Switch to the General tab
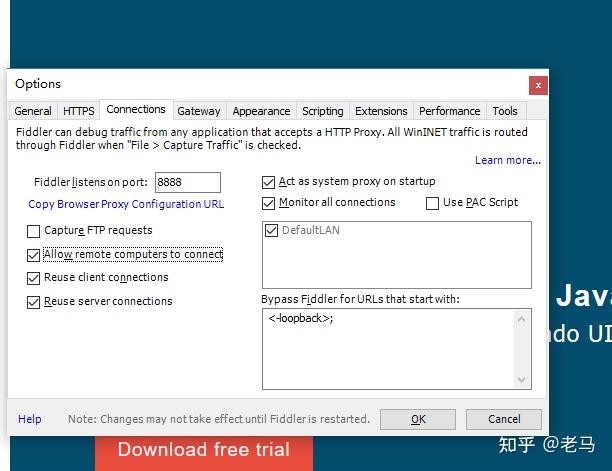This screenshot has height=471, width=612. point(33,111)
